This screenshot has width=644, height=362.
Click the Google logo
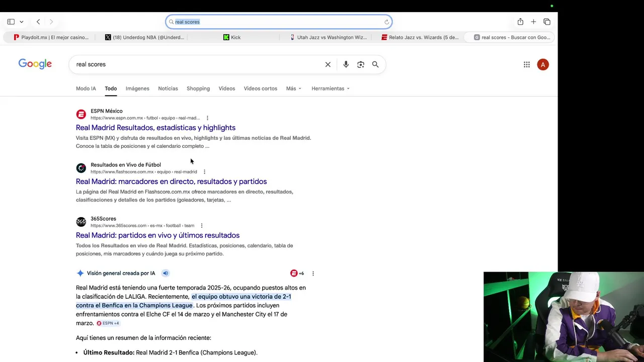click(x=35, y=64)
